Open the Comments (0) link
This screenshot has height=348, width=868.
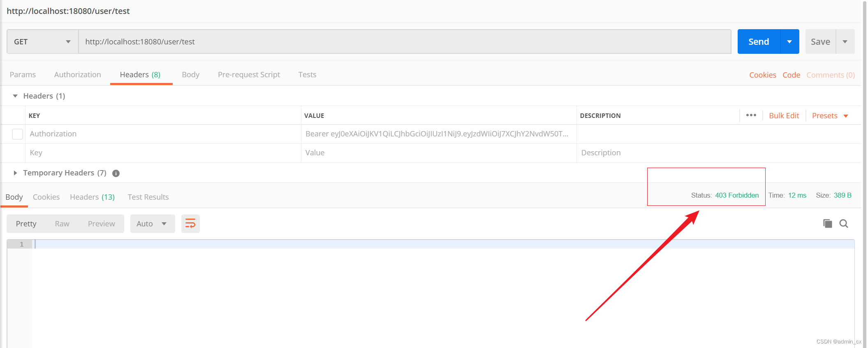click(830, 75)
